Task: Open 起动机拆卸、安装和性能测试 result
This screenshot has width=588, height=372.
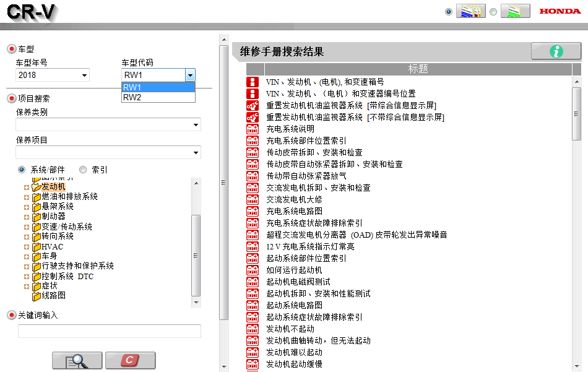Action: point(318,293)
